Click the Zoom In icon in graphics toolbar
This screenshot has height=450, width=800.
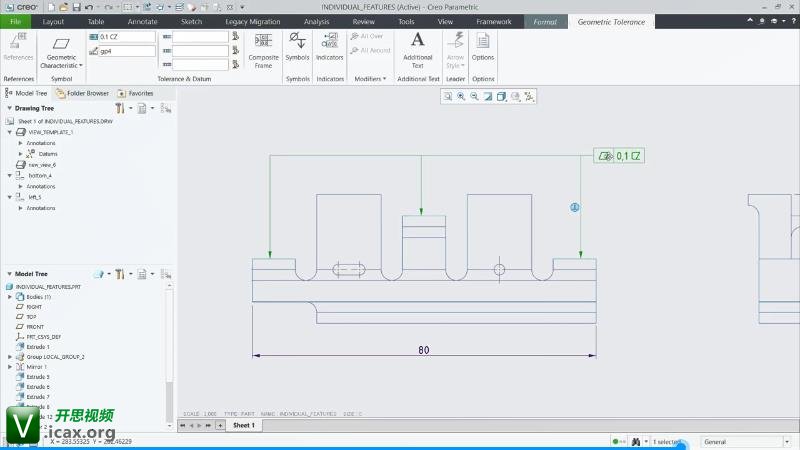pyautogui.click(x=461, y=96)
